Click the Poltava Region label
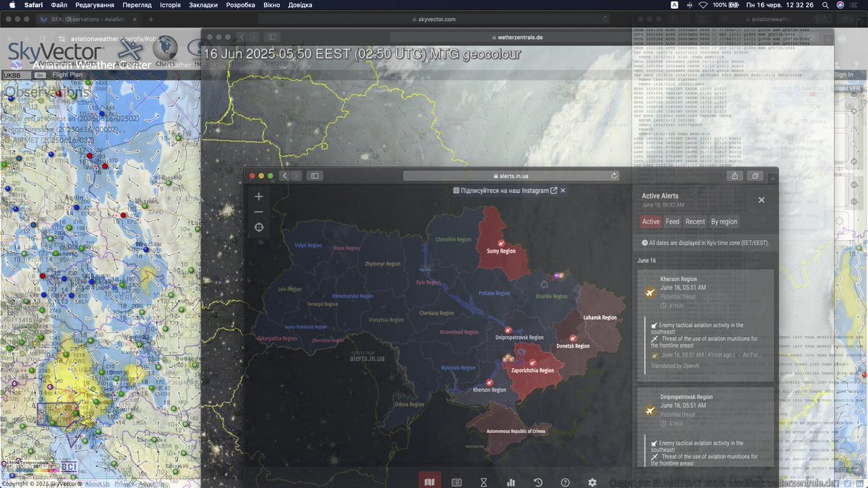Viewport: 868px width, 488px height. pyautogui.click(x=495, y=293)
